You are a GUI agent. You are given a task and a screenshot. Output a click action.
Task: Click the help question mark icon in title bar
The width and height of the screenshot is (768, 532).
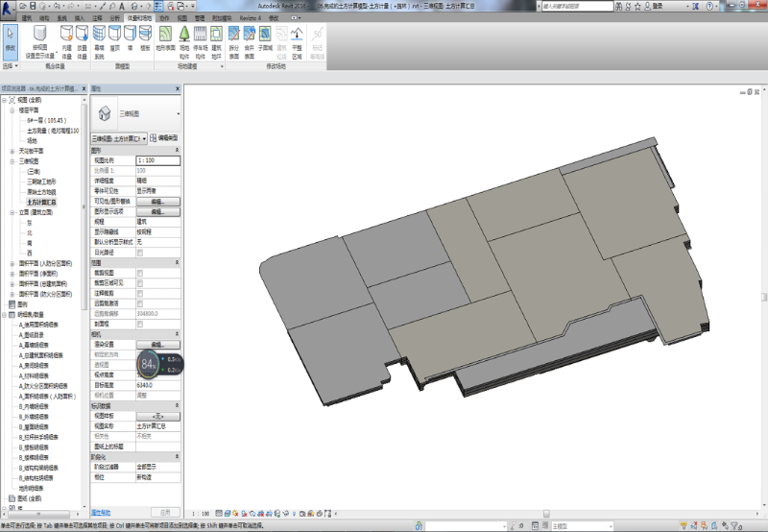click(x=709, y=6)
